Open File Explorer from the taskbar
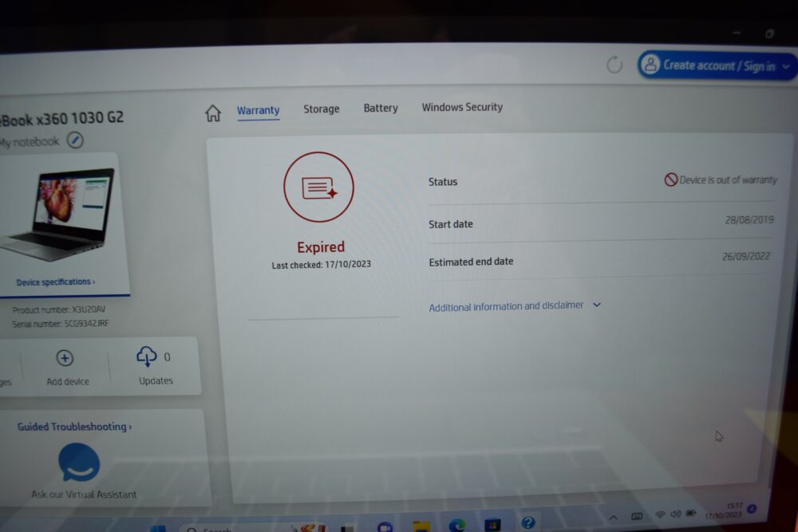The width and height of the screenshot is (798, 532). click(x=421, y=526)
